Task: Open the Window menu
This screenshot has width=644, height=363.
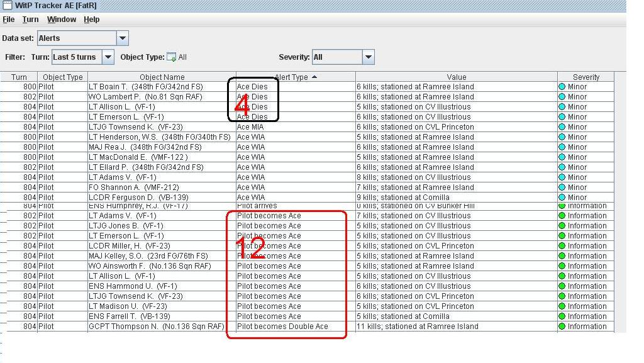Action: point(62,20)
